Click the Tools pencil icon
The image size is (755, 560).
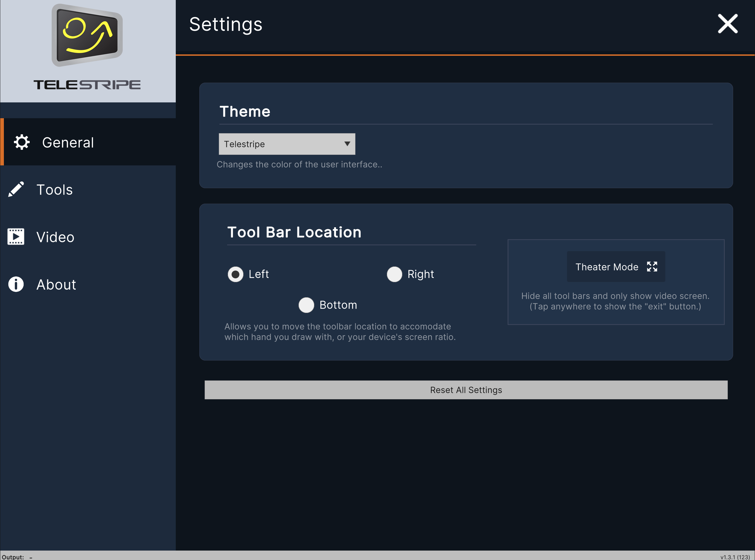pyautogui.click(x=16, y=190)
